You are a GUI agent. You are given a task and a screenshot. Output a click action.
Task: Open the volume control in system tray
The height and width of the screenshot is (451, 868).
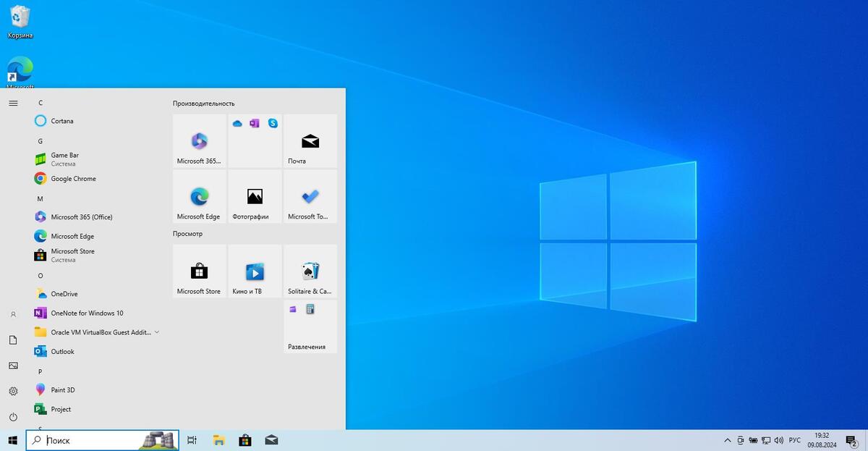click(779, 440)
